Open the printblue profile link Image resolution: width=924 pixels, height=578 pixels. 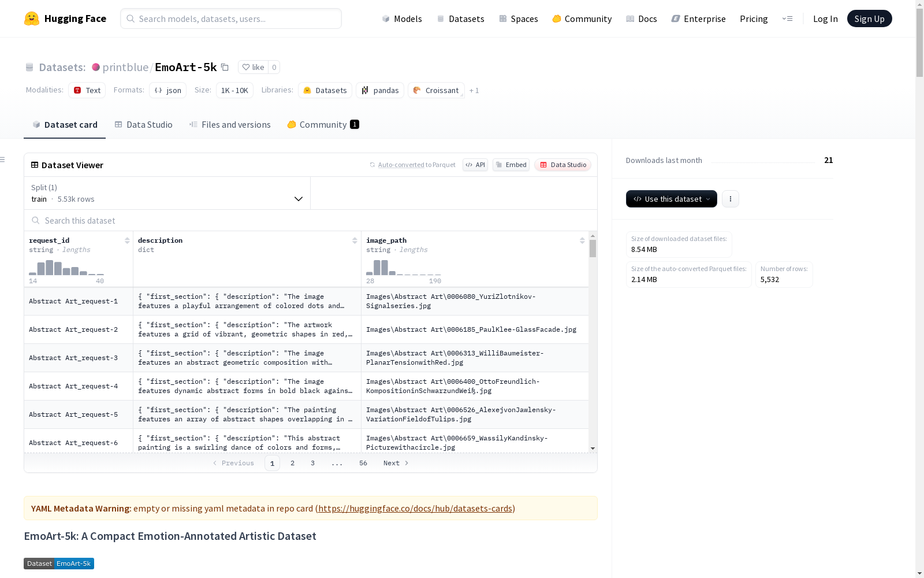(125, 67)
